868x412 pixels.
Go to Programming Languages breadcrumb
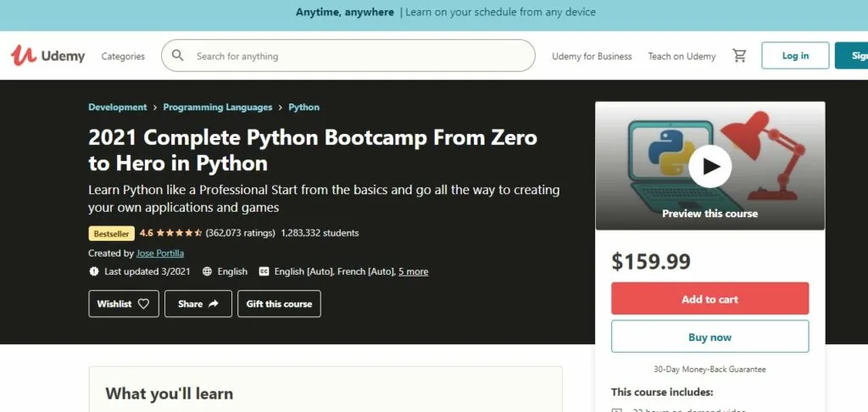[218, 107]
